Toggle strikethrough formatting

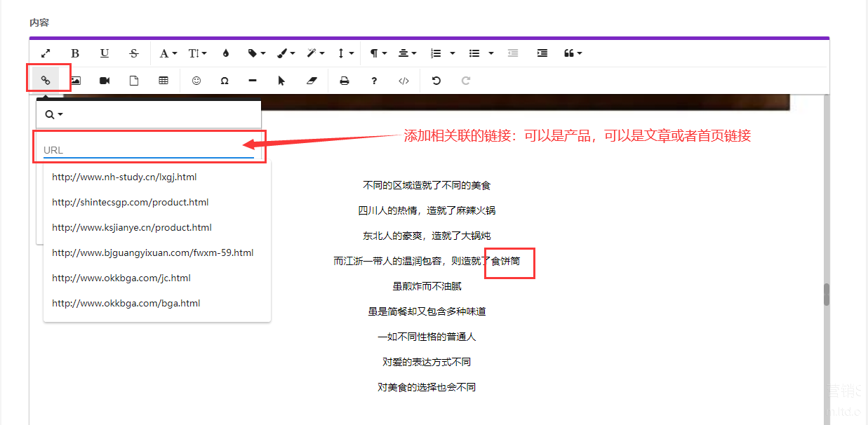[x=134, y=53]
